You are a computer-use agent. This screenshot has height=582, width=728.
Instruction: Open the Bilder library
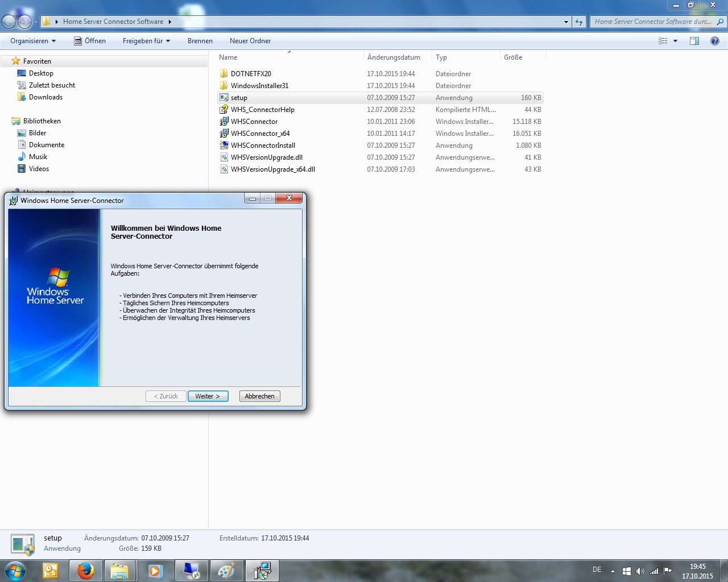[38, 132]
